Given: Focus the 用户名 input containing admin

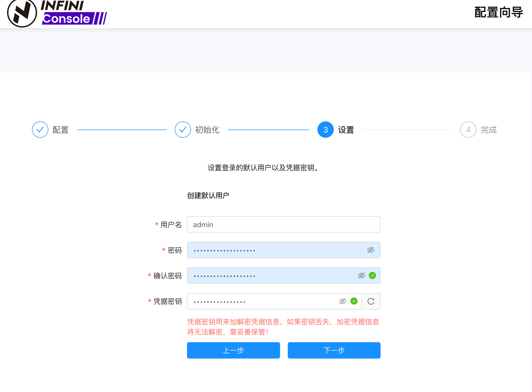Looking at the screenshot, I should coord(283,224).
